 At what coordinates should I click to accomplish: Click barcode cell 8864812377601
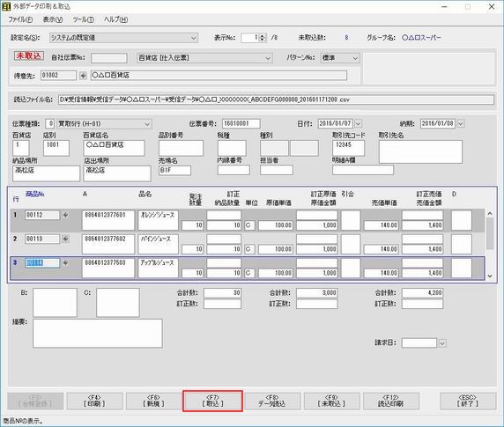pos(108,220)
